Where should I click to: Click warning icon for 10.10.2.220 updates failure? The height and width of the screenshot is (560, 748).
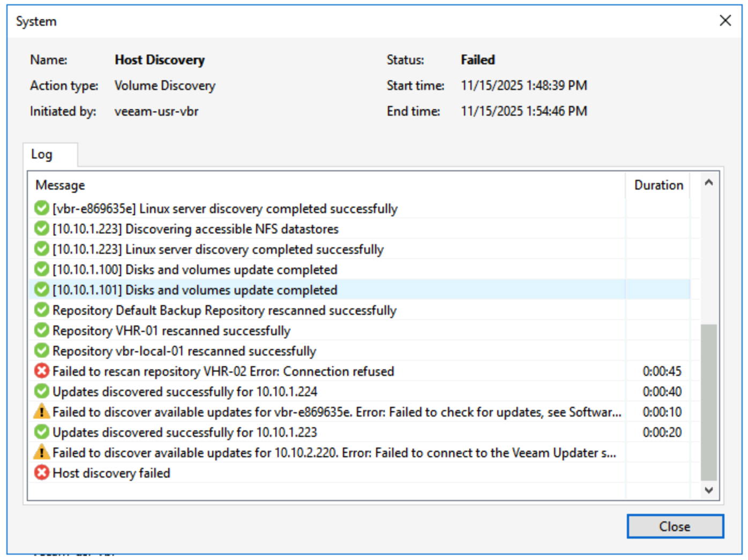coord(42,452)
